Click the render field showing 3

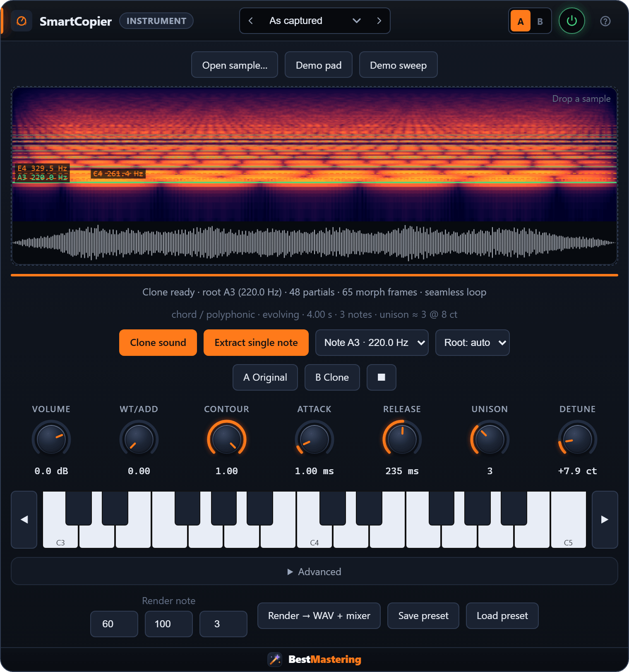[x=223, y=624]
